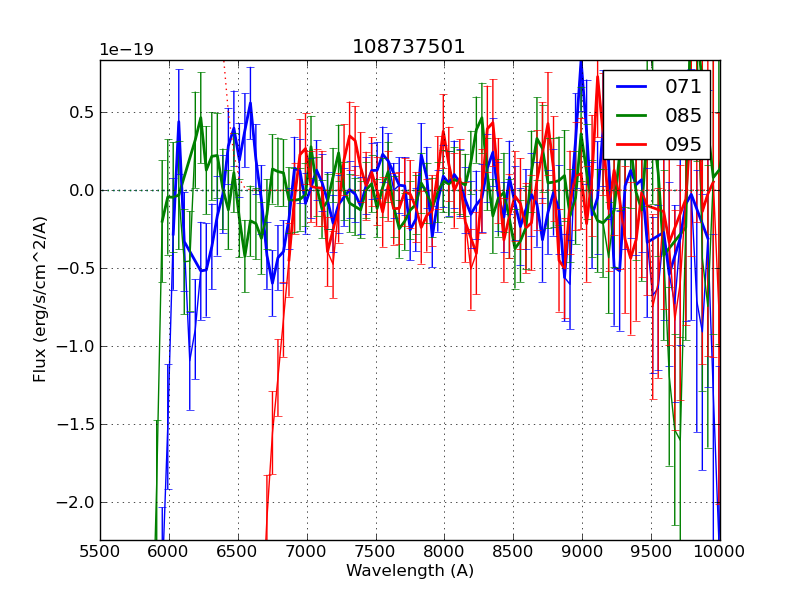Click the 7500 x-axis tick label
Screen dimensions: 800x600
click(376, 550)
